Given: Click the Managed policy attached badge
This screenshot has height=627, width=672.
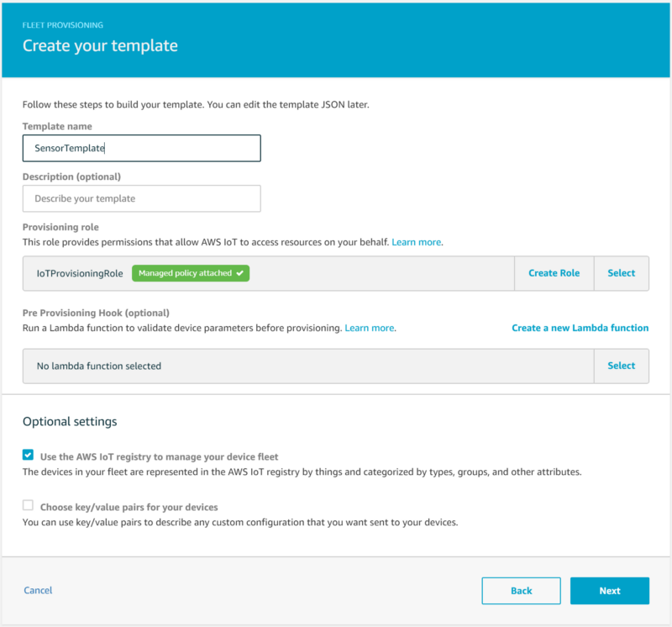Looking at the screenshot, I should pos(191,273).
